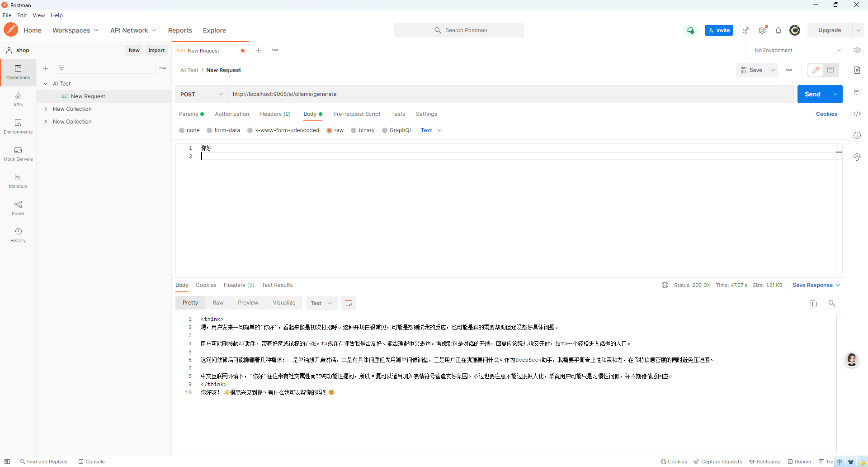Open Environments sidebar panel

18,127
